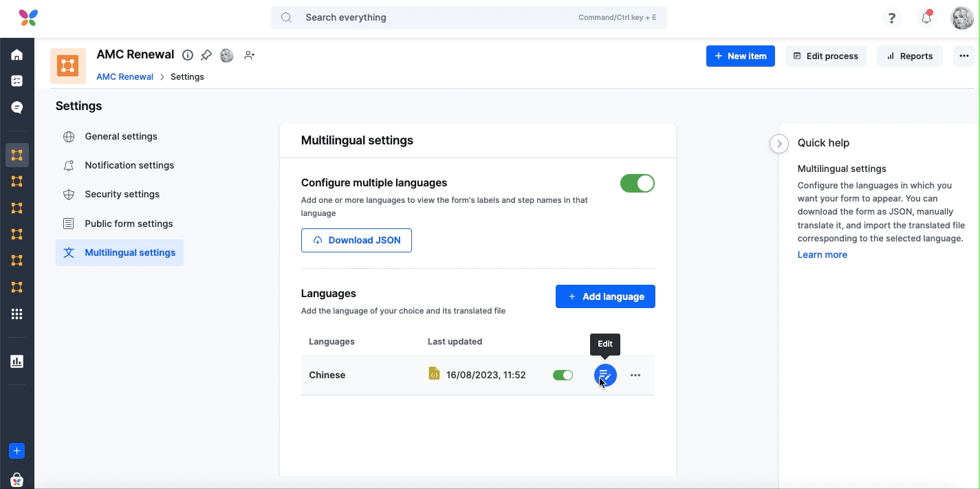980x489 pixels.
Task: Open General settings
Action: [120, 136]
